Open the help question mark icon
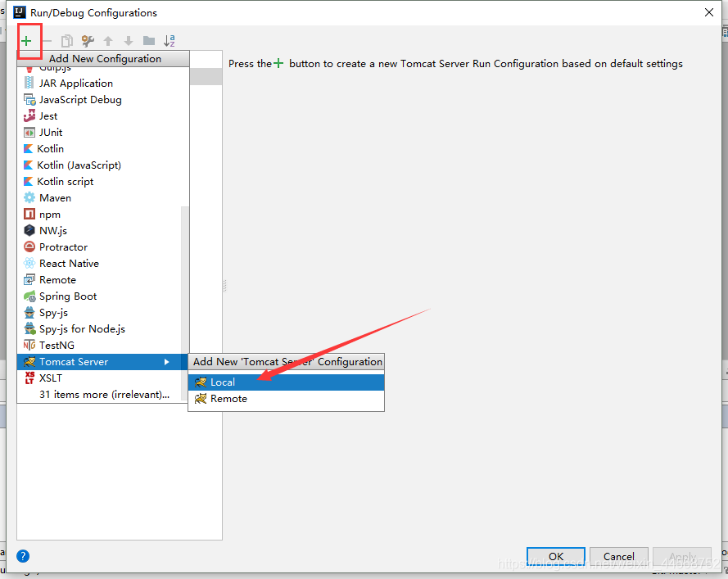Screen dimensions: 728x579 click(x=23, y=556)
